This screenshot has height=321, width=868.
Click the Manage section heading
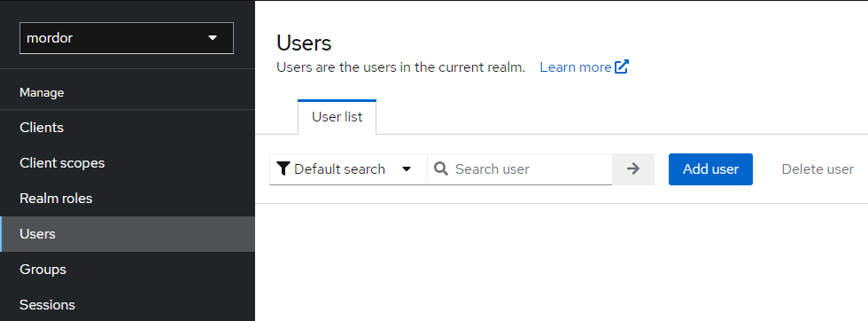[42, 92]
